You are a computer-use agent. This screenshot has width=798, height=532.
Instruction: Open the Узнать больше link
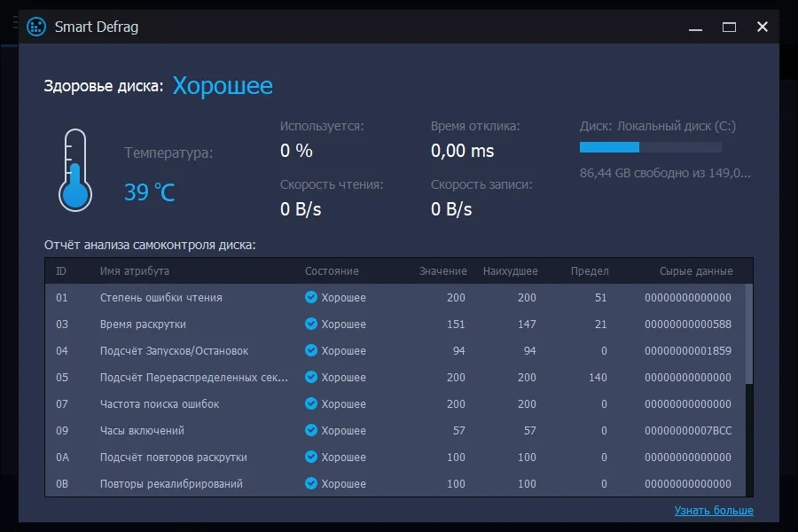point(714,510)
